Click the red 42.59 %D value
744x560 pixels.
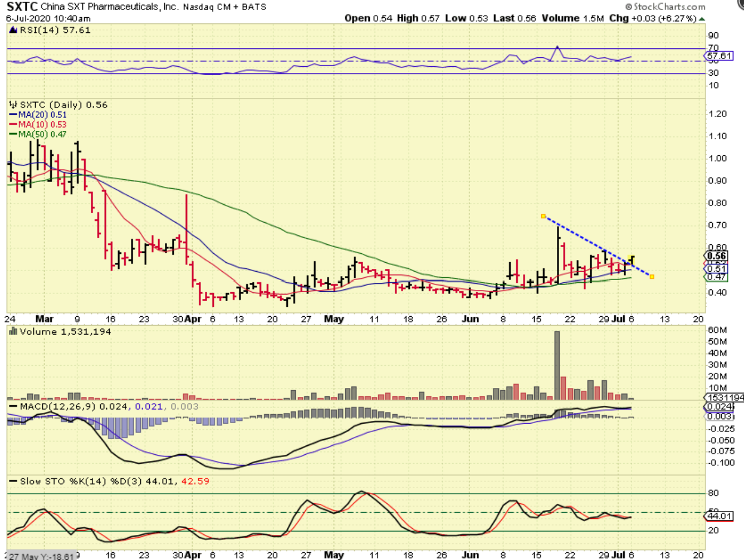pos(195,481)
